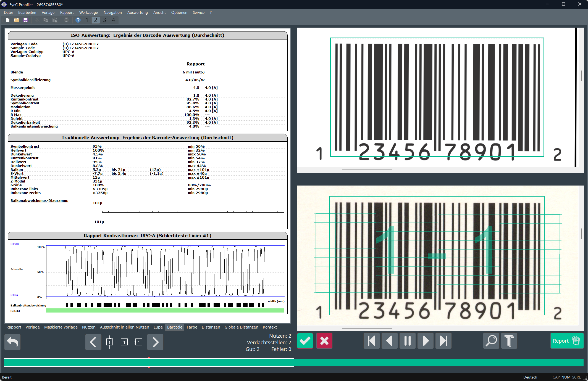The height and width of the screenshot is (381, 588).
Task: Create a new file via toolbar icon
Action: [x=8, y=20]
